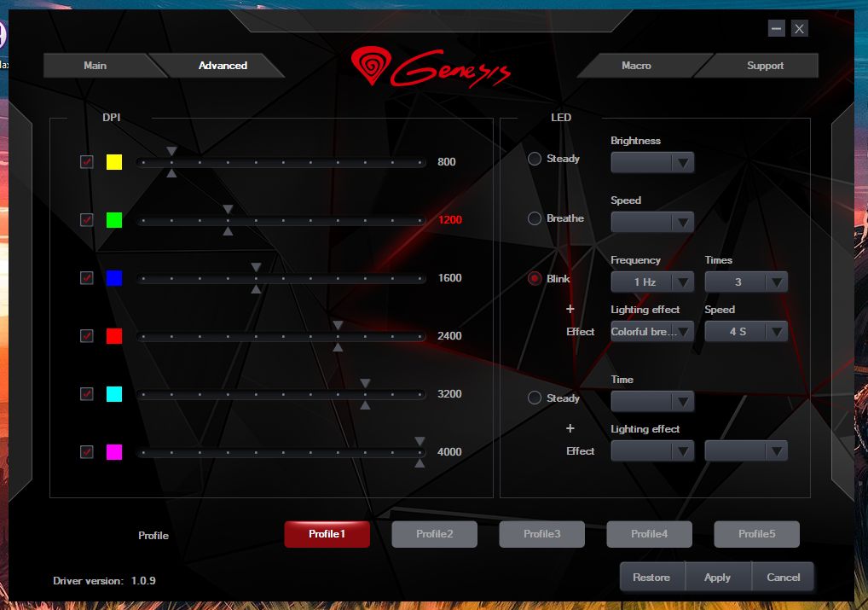Screen dimensions: 868x610
Task: Click the Apply button
Action: [717, 578]
